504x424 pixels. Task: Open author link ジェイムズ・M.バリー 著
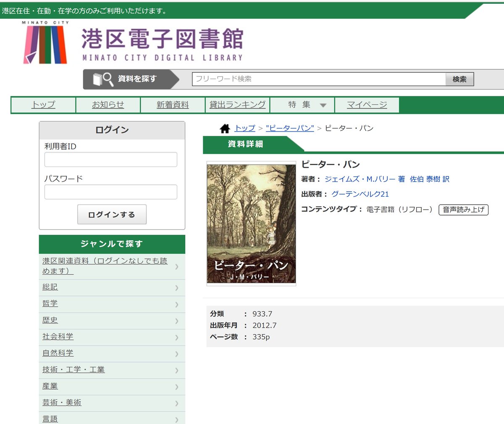(365, 179)
